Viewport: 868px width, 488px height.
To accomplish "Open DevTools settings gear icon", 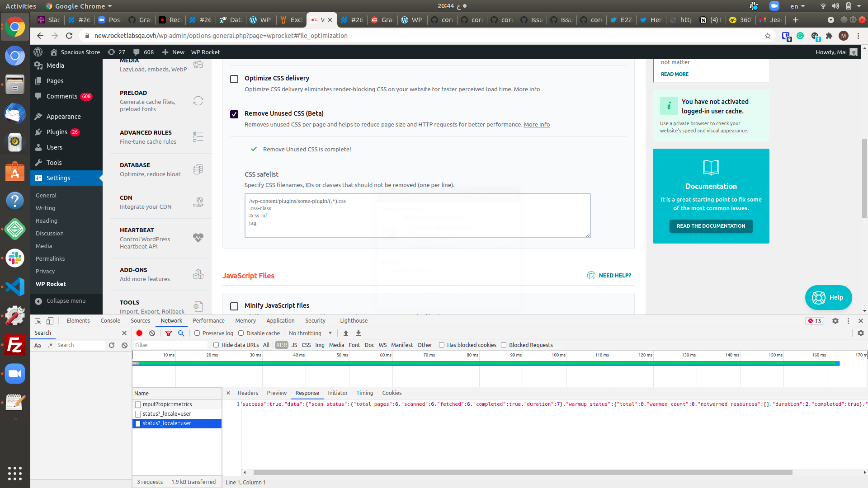I will pyautogui.click(x=835, y=321).
